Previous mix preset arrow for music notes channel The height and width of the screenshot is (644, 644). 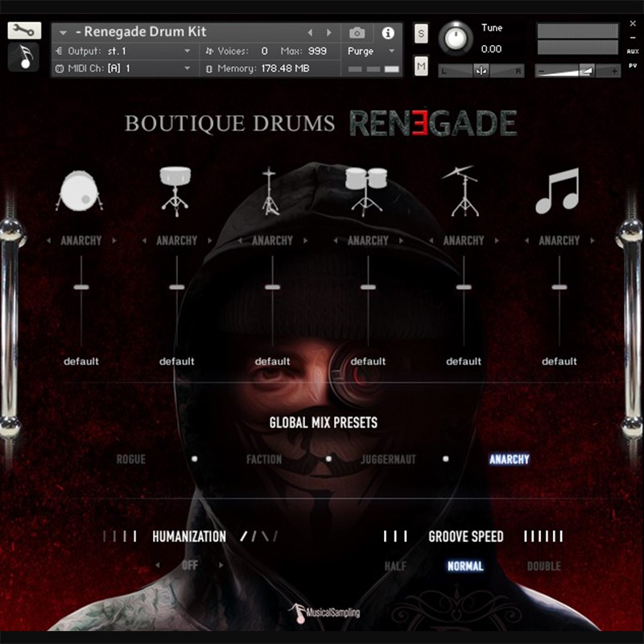click(x=526, y=240)
